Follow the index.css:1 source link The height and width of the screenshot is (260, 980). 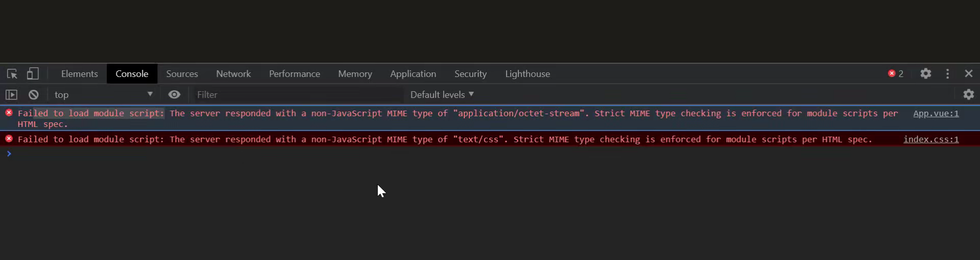coord(930,140)
